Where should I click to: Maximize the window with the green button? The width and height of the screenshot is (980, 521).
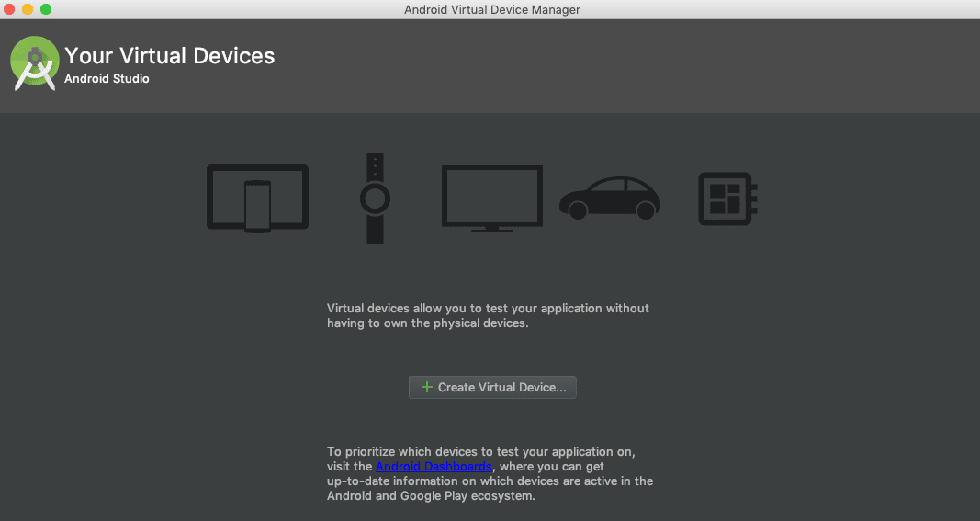pos(46,9)
